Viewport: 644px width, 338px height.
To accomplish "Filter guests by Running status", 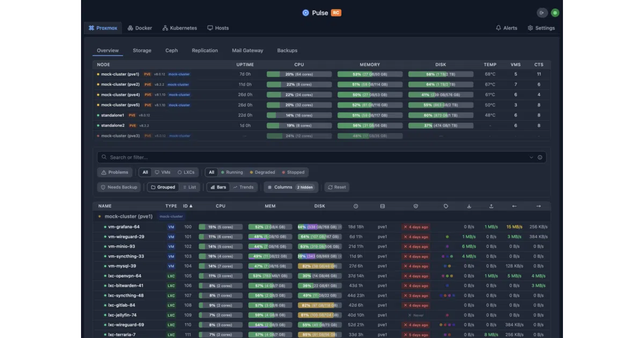I will [232, 172].
